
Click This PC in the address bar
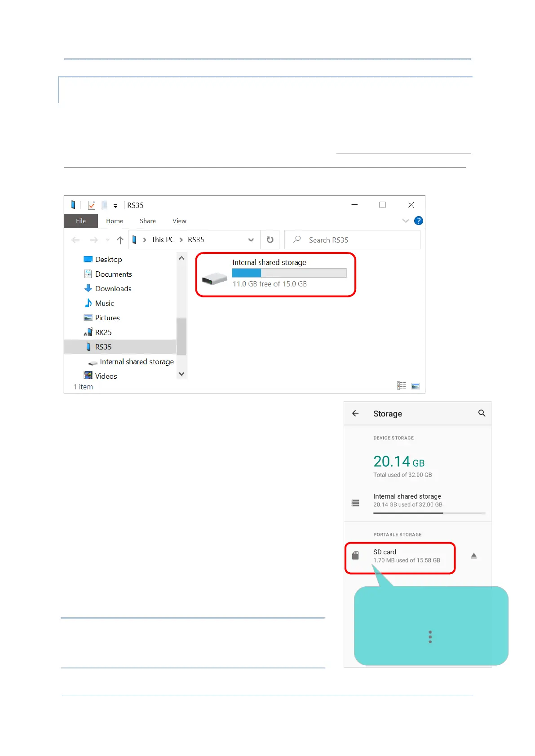[163, 239]
